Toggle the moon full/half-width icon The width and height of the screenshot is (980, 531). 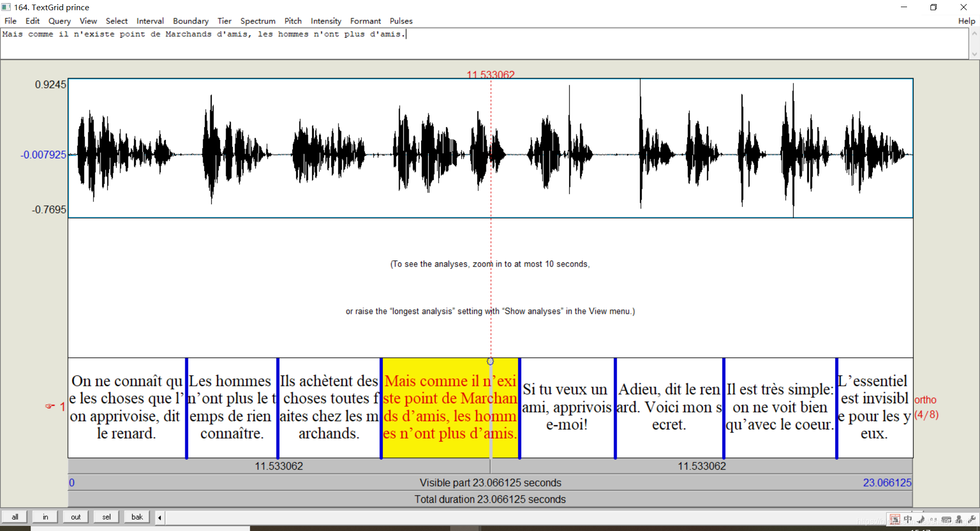coord(921,520)
